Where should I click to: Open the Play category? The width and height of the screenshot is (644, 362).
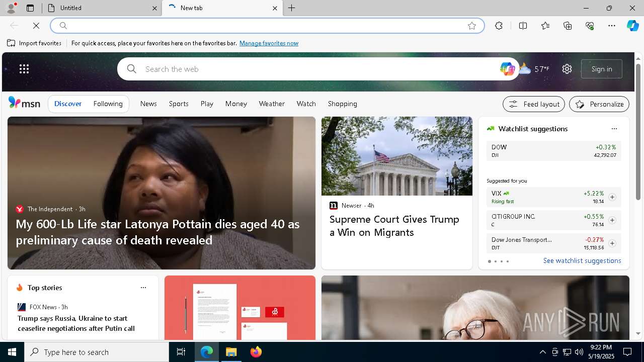(207, 104)
